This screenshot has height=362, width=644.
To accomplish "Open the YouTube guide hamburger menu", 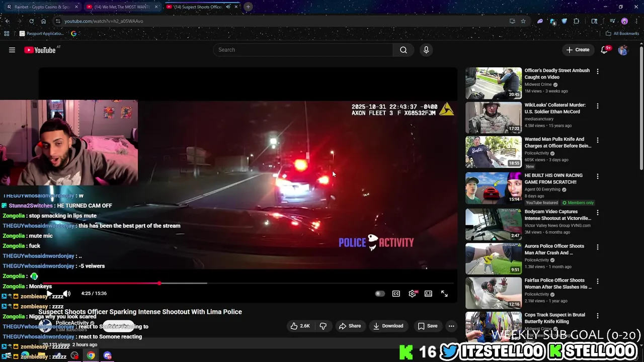I will click(12, 50).
